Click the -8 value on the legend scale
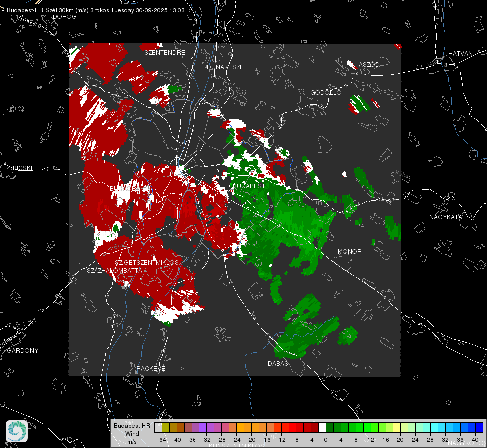Viewport: 487px width, 448px height. click(x=296, y=440)
